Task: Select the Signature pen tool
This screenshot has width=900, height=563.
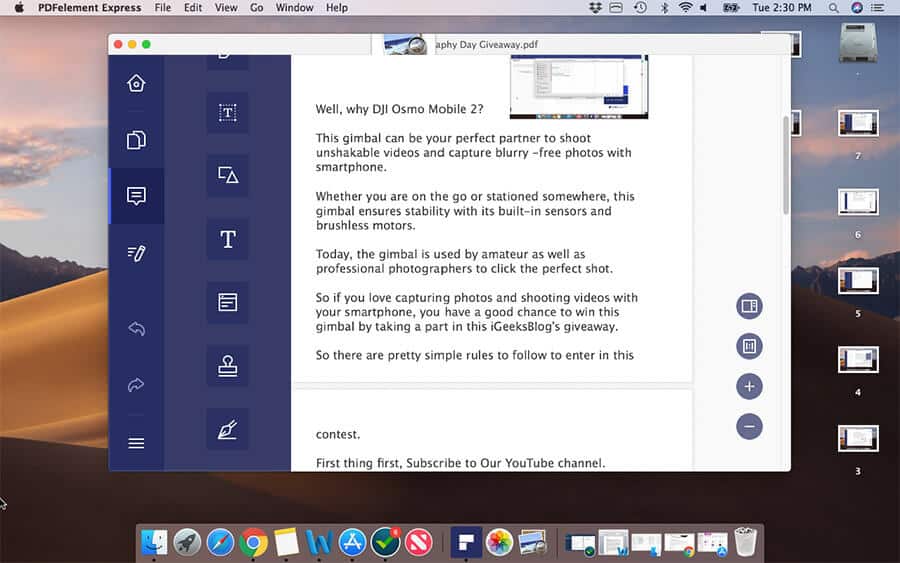Action: [x=228, y=429]
